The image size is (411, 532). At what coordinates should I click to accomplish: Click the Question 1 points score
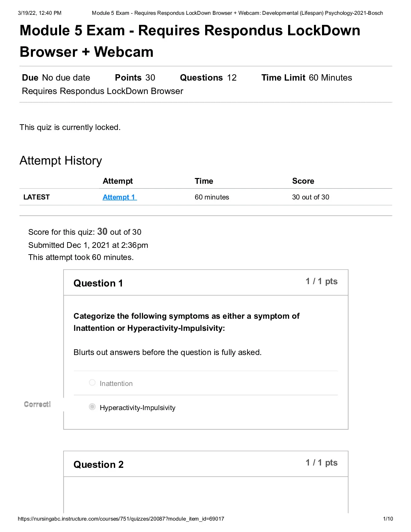pos(322,281)
